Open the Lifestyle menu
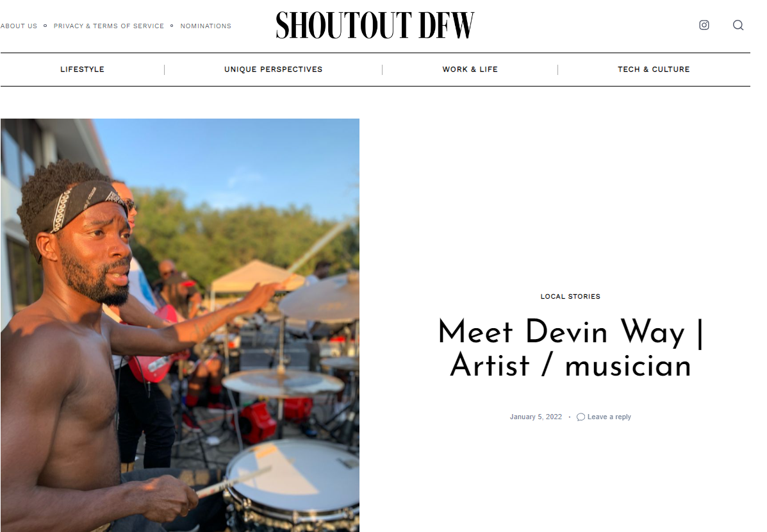 click(x=82, y=69)
